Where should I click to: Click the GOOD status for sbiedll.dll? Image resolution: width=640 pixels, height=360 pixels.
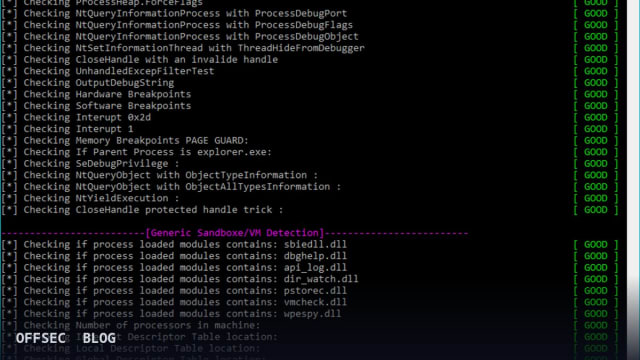(596, 244)
